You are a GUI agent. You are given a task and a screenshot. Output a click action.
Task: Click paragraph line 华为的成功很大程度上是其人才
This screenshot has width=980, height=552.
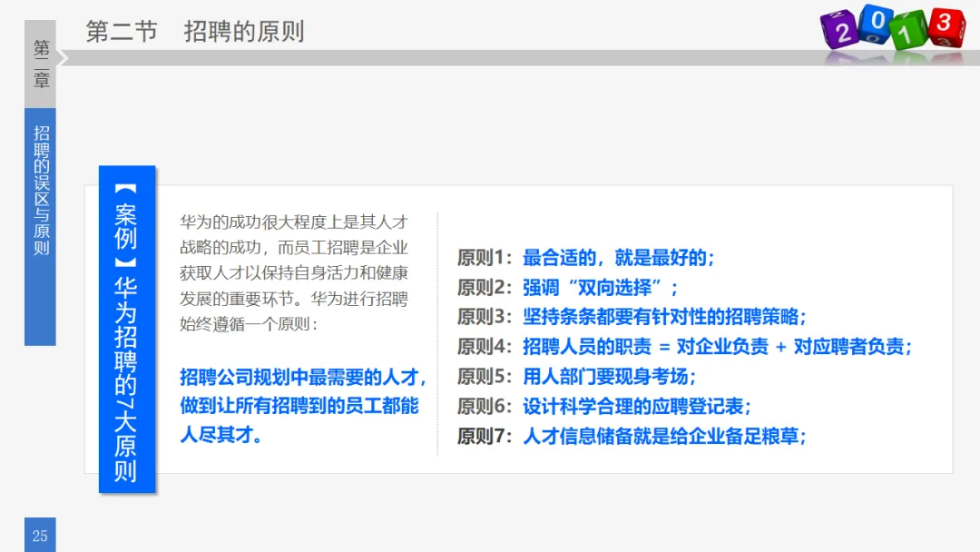click(294, 222)
